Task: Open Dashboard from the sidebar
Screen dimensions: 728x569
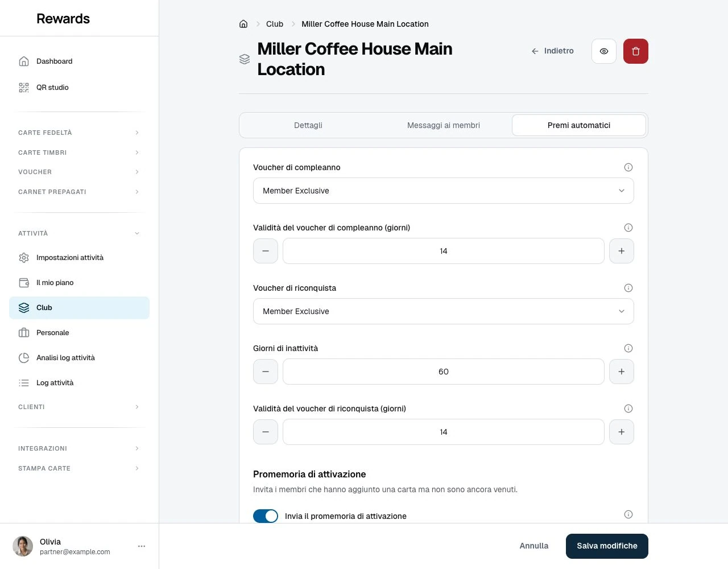Action: click(x=79, y=61)
